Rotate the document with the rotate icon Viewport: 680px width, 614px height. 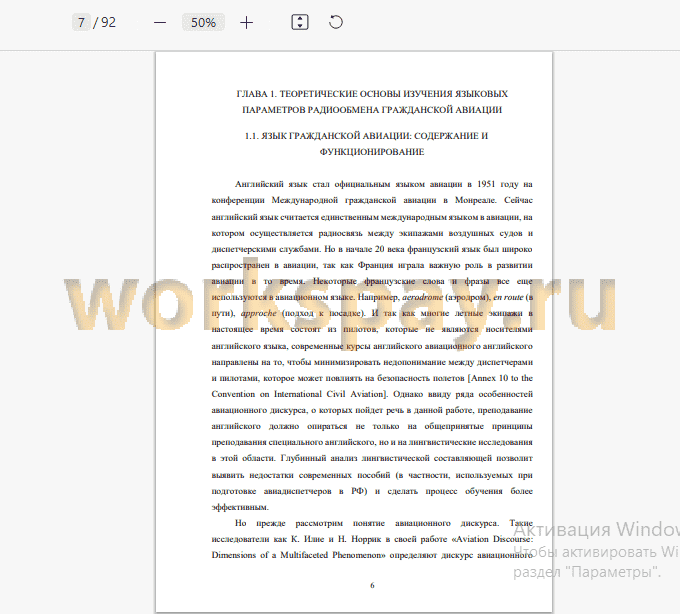336,22
